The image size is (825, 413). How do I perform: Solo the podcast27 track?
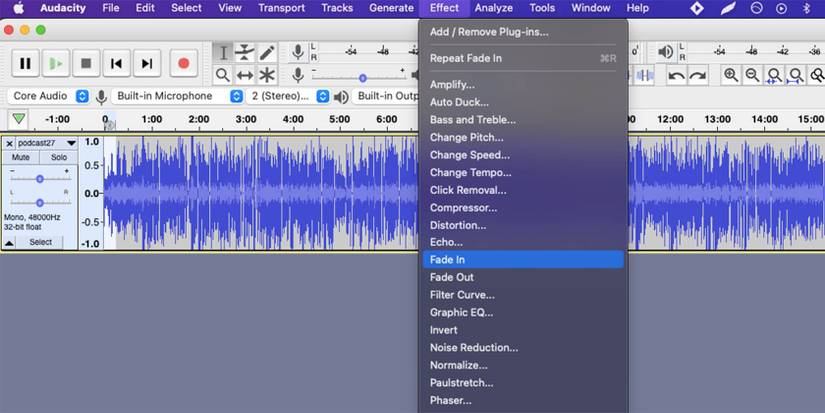pyautogui.click(x=59, y=157)
